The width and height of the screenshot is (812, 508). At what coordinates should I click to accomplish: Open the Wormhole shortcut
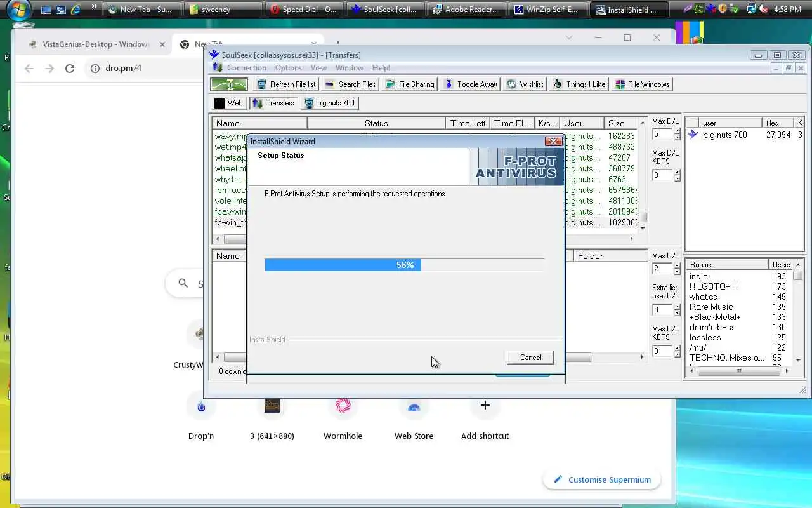(343, 417)
